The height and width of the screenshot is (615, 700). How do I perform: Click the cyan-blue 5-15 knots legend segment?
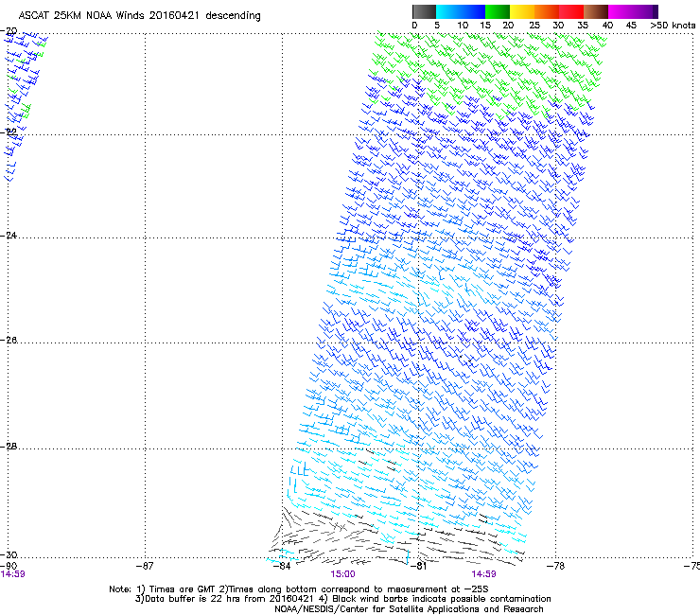point(461,11)
